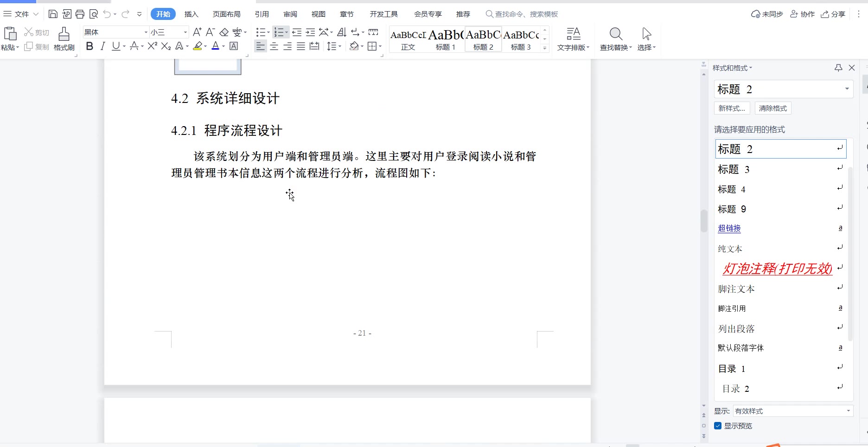Apply text highlight color
This screenshot has width=868, height=447.
click(x=198, y=46)
